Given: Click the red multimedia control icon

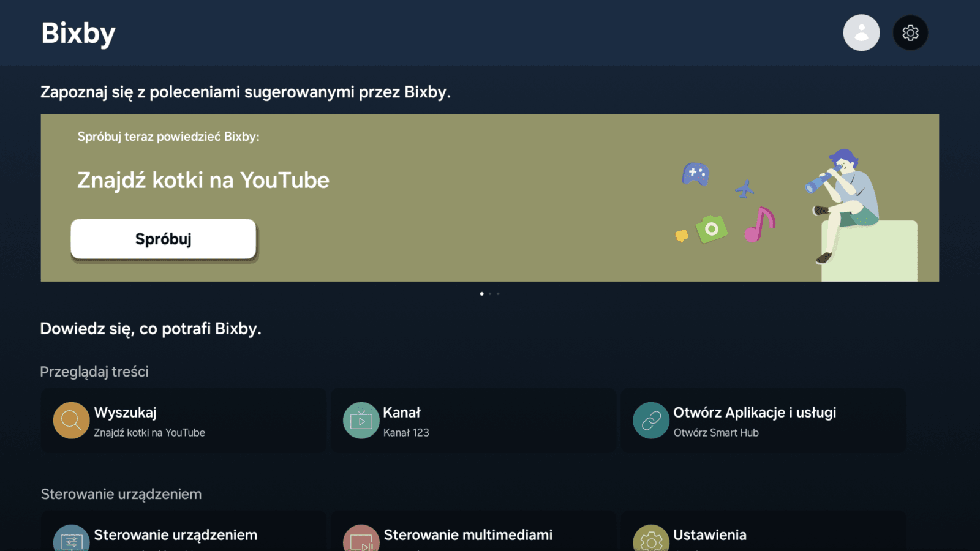Looking at the screenshot, I should 361,539.
